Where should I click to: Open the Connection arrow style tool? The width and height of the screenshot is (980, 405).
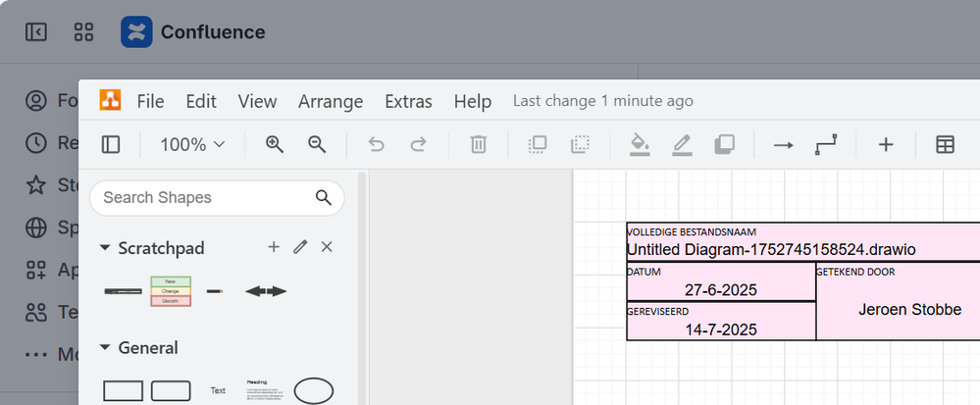click(783, 145)
